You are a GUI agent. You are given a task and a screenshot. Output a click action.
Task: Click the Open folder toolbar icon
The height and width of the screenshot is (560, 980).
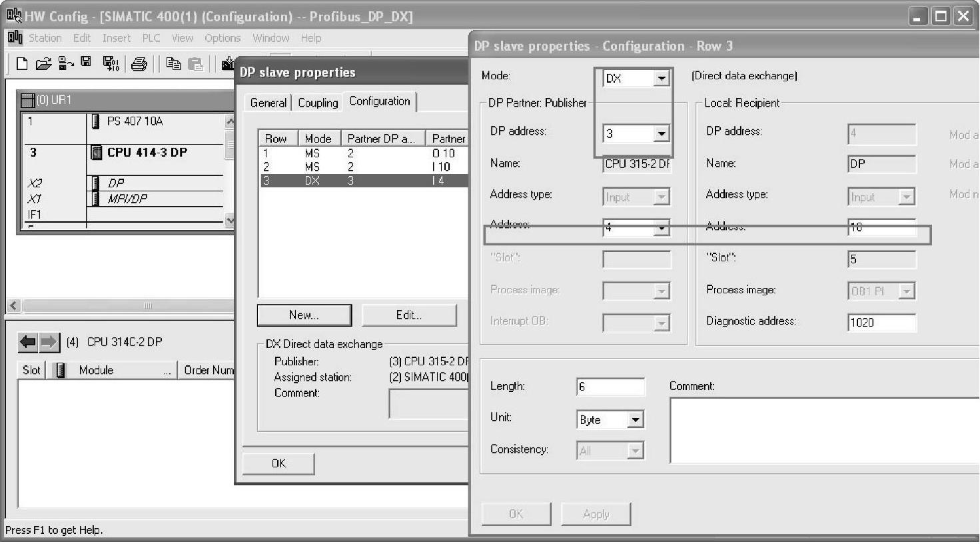(x=43, y=64)
